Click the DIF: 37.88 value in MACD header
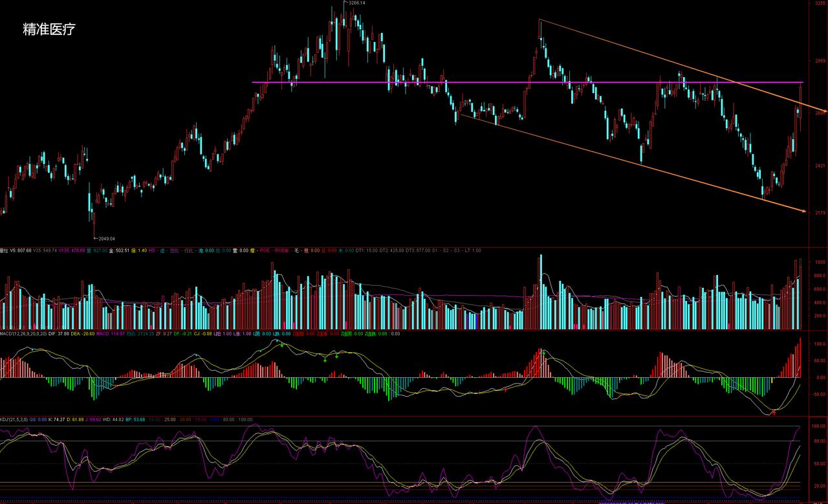 coord(60,334)
